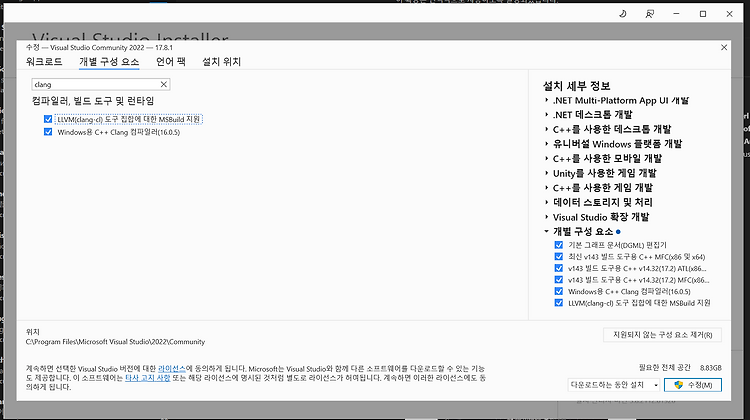
Task: Uncheck Windows용 C++ Clang 컴파일러 in the components list
Action: 48,132
